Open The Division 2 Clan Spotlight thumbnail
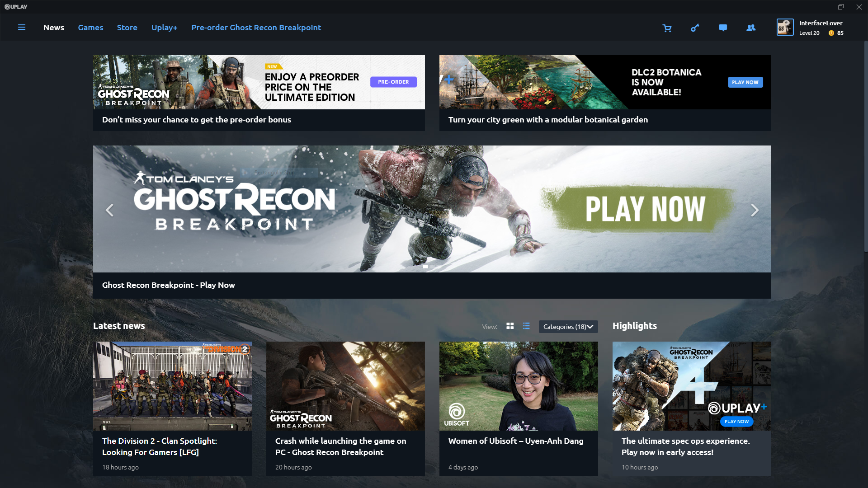 click(x=172, y=386)
